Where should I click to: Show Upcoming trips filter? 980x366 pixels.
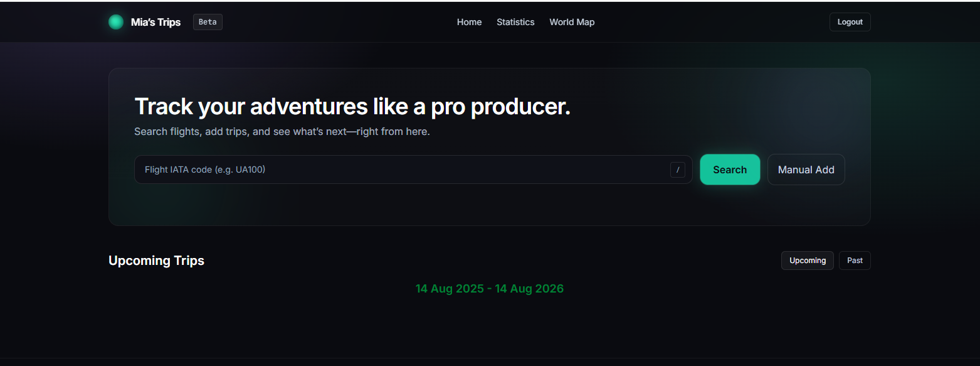click(807, 261)
